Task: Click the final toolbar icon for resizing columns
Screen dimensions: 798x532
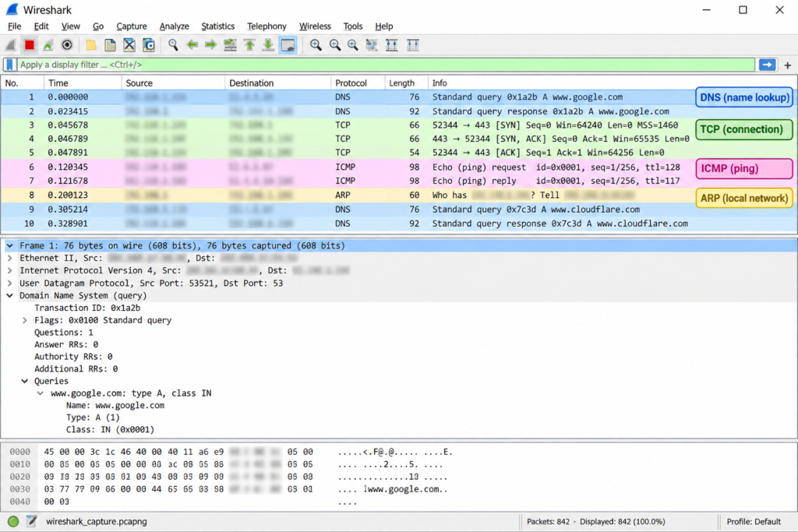Action: point(413,45)
